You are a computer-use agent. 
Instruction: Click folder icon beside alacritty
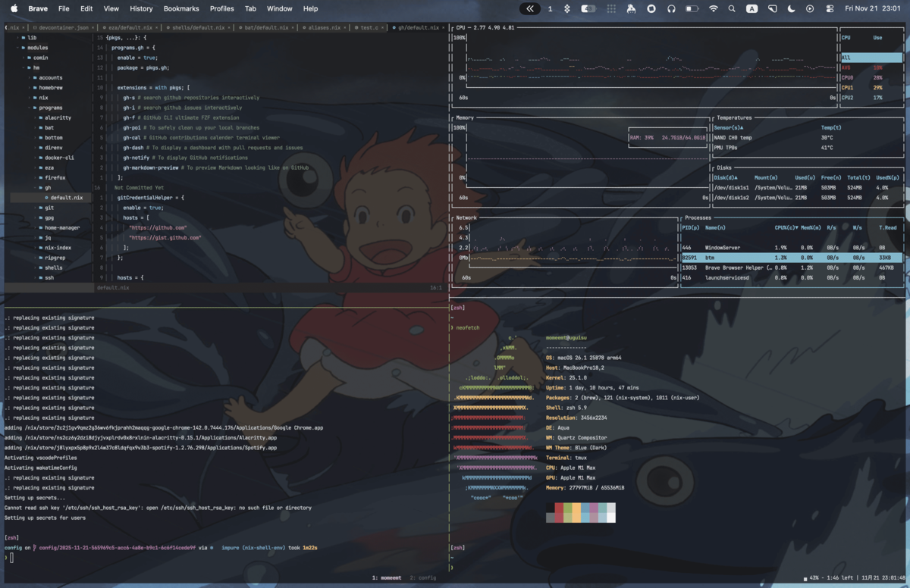point(42,117)
